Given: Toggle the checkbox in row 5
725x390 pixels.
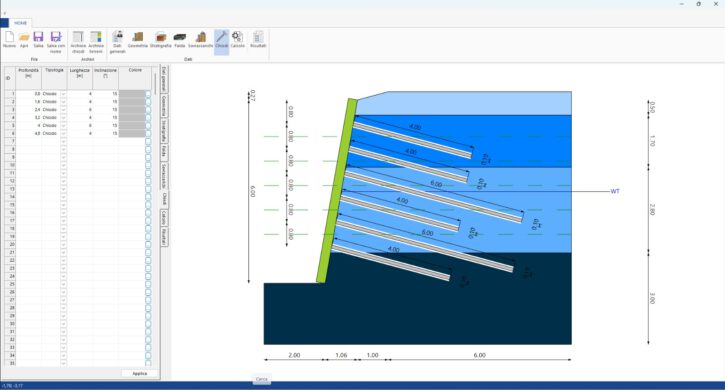Looking at the screenshot, I should pyautogui.click(x=148, y=125).
